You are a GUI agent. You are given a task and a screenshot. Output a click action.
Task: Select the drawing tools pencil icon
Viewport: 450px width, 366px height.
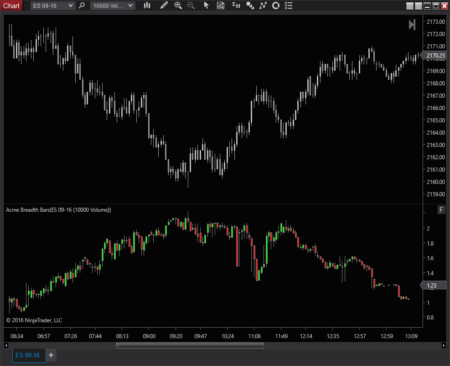[x=164, y=5]
